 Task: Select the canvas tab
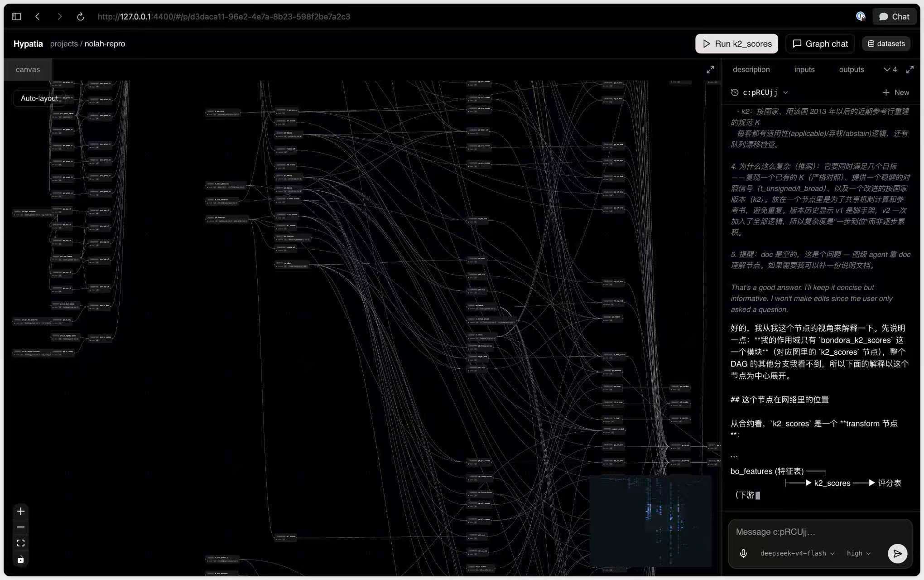point(28,69)
